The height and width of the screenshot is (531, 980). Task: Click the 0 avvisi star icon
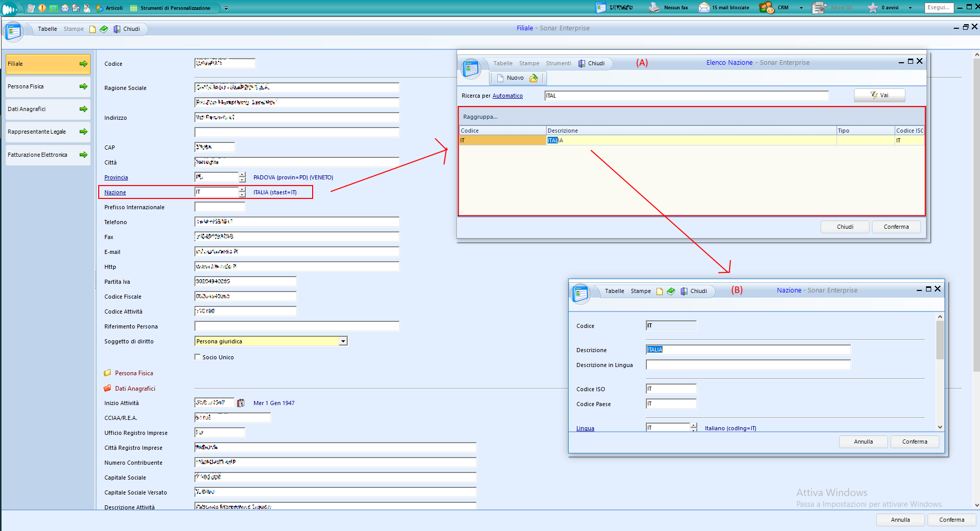(x=873, y=8)
